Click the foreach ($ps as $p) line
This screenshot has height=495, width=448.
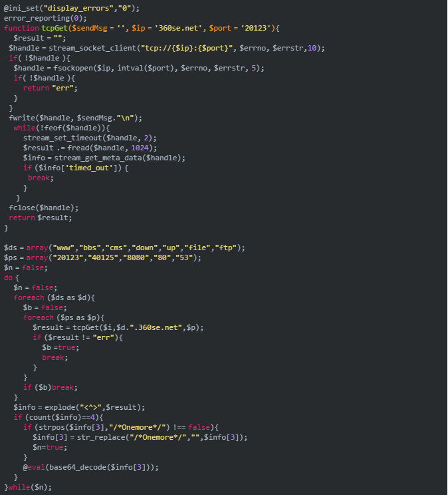[64, 317]
